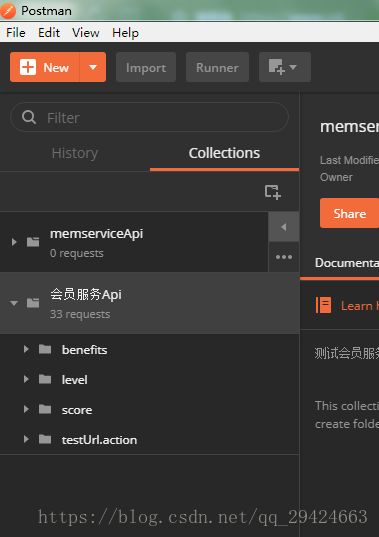Click the score folder icon
This screenshot has width=379, height=537.
point(45,409)
